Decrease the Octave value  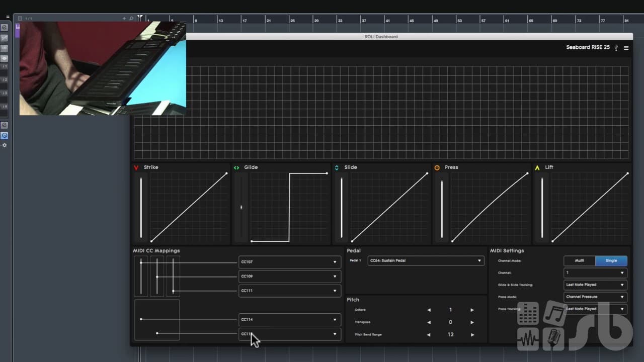(429, 310)
